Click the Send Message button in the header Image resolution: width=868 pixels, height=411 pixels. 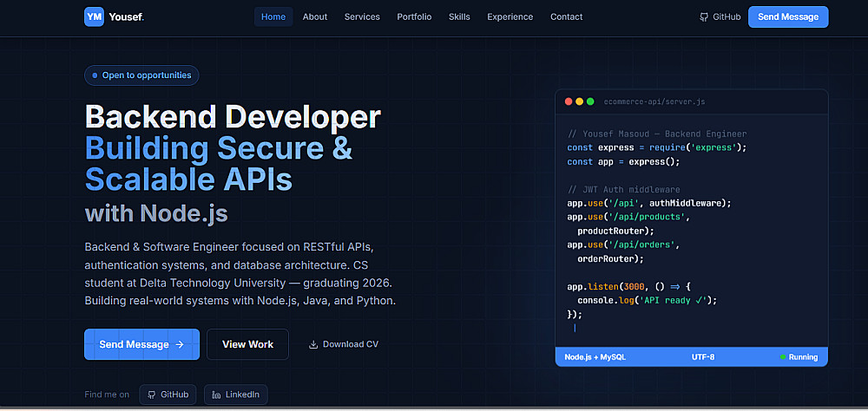(788, 16)
